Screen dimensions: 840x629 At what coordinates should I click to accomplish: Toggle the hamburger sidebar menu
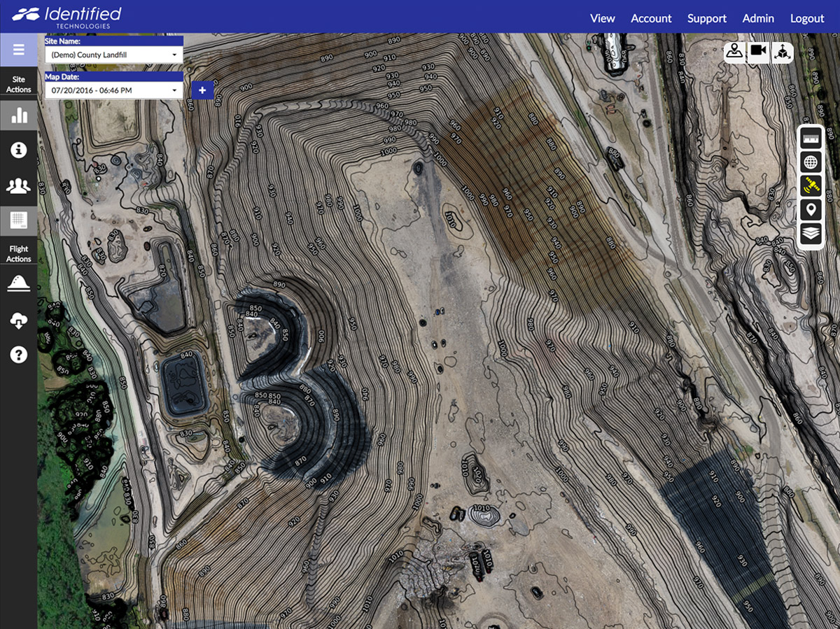click(x=18, y=50)
